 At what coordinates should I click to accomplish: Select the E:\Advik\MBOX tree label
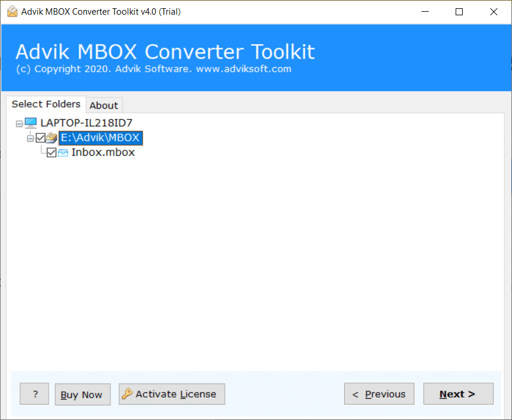(100, 138)
